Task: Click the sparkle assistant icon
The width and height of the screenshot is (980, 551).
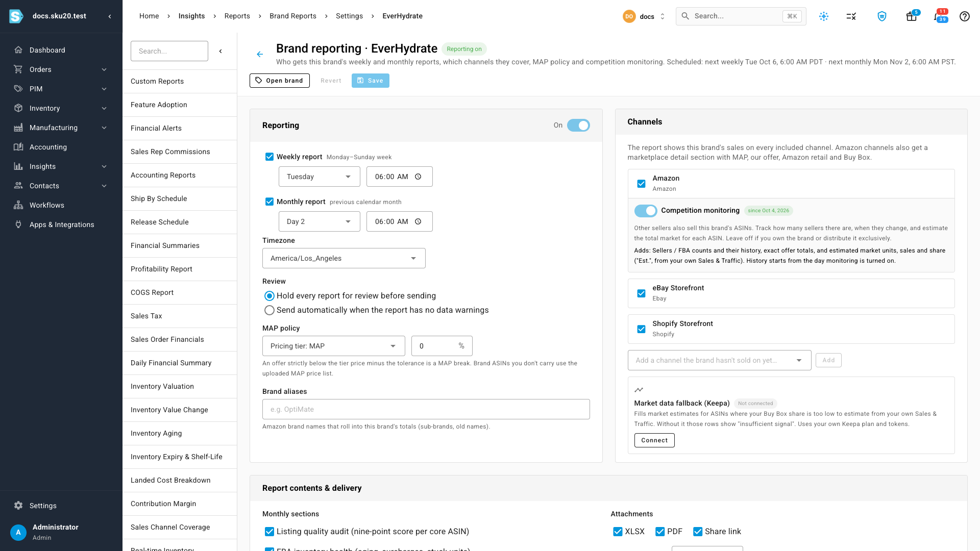Action: pyautogui.click(x=823, y=16)
